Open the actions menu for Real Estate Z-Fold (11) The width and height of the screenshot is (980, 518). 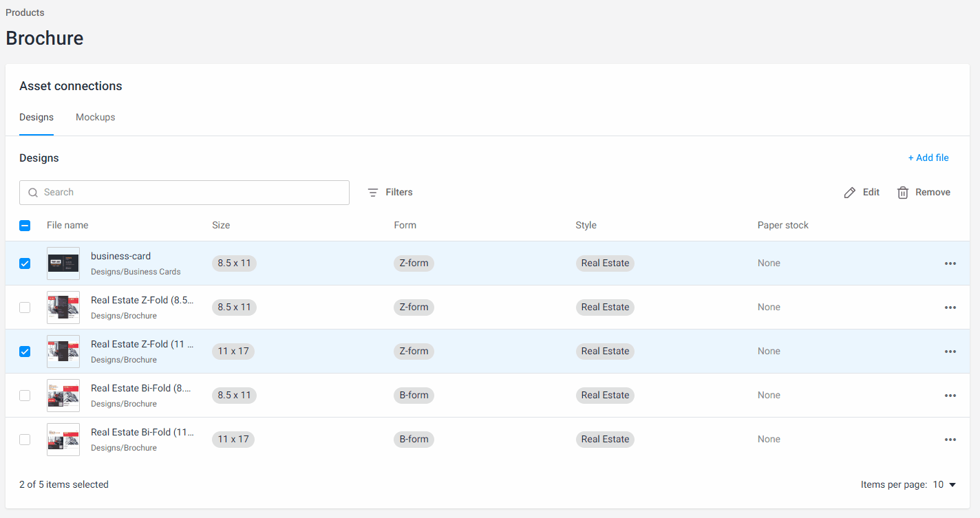950,352
